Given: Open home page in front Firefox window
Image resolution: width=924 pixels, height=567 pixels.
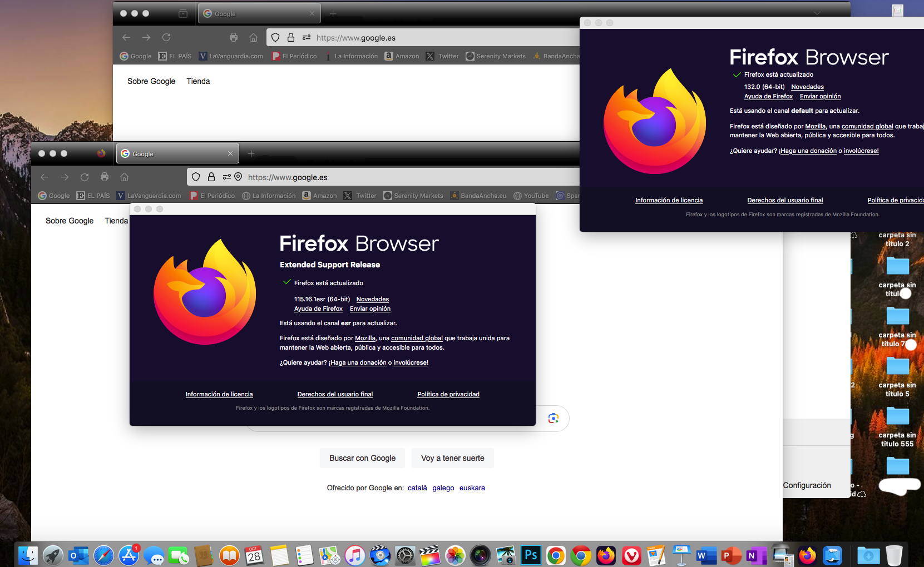Looking at the screenshot, I should click(x=125, y=177).
